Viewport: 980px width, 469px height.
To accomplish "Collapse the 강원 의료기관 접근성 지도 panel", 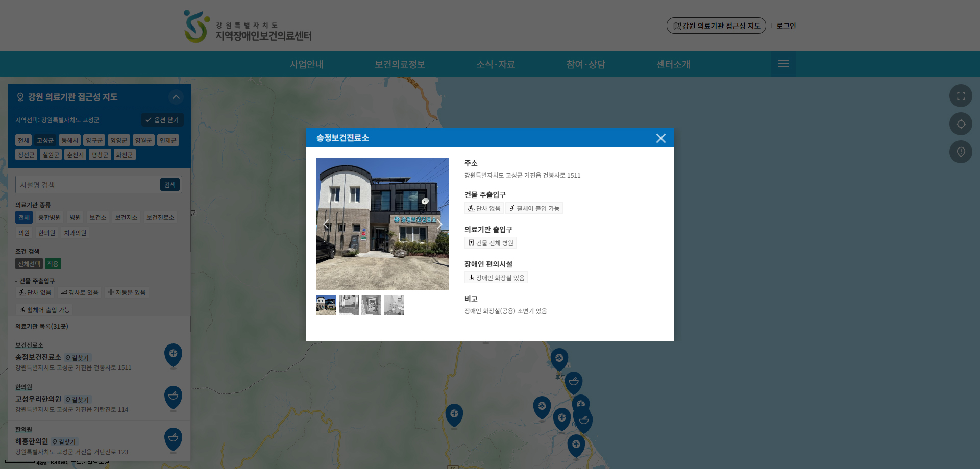I will pyautogui.click(x=176, y=97).
